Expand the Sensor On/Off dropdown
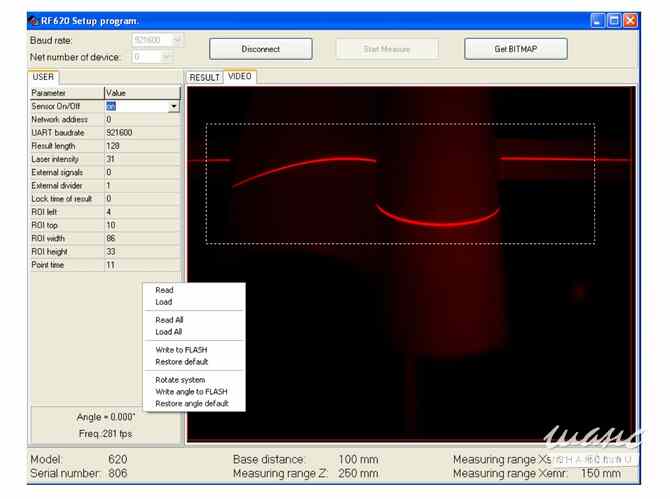The width and height of the screenshot is (670, 499). coord(173,106)
